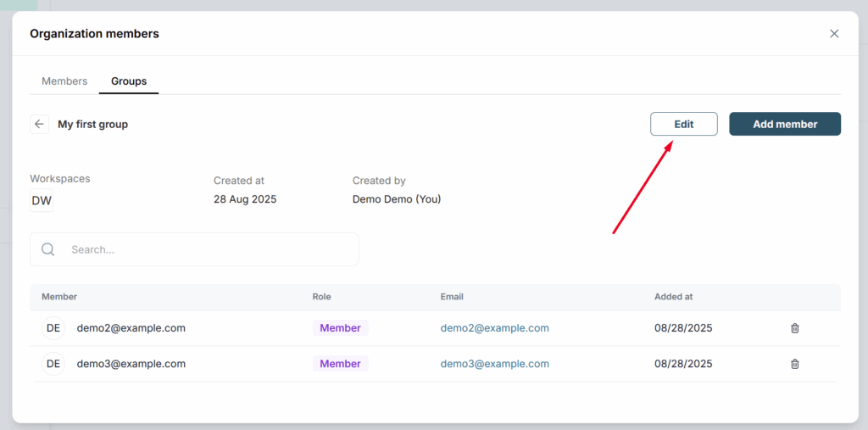The height and width of the screenshot is (430, 868).
Task: Click the Role column header
Action: (x=321, y=297)
